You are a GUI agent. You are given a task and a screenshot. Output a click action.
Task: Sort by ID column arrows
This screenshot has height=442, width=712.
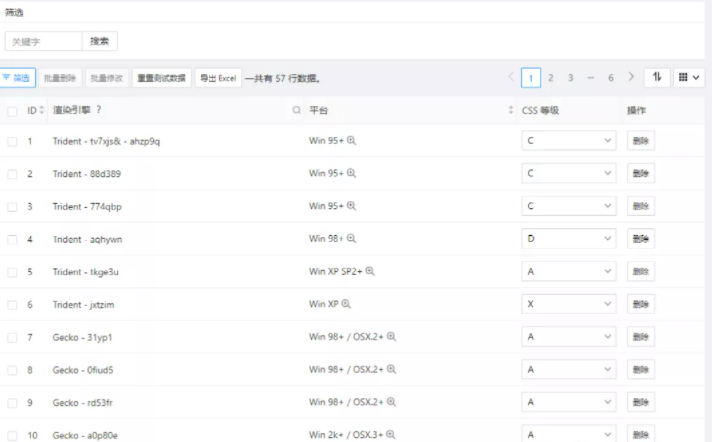click(42, 110)
